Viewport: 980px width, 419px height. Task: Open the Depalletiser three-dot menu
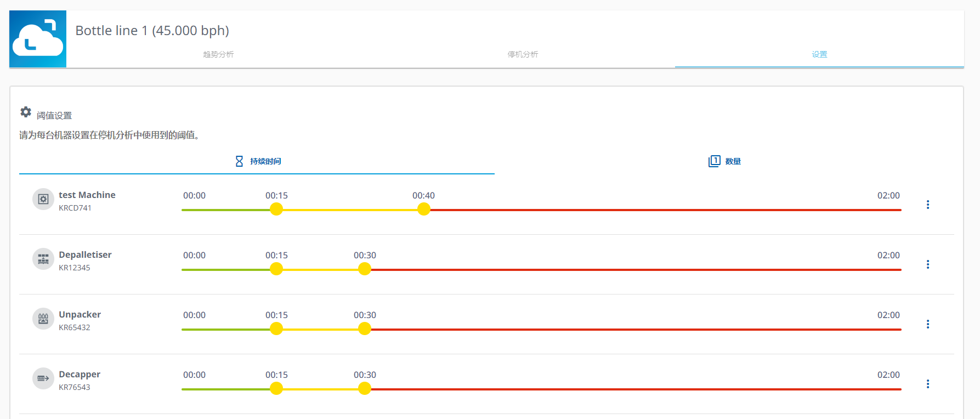coord(927,264)
